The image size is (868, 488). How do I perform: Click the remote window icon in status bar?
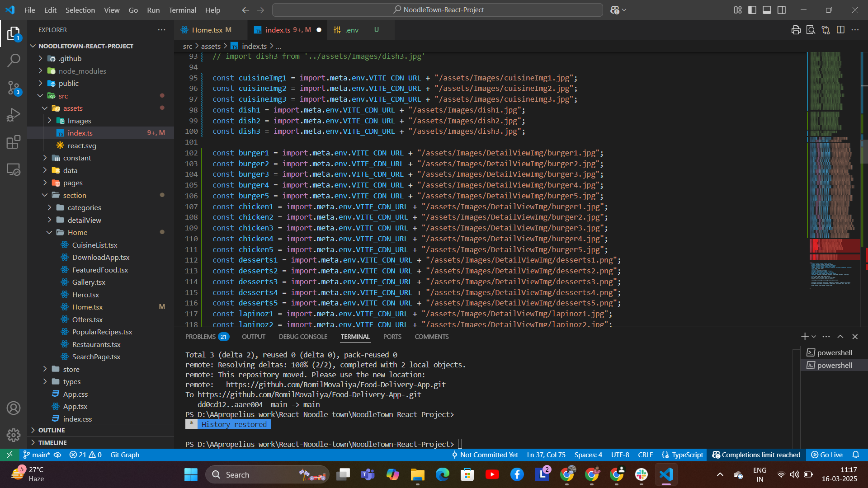coord(9,455)
